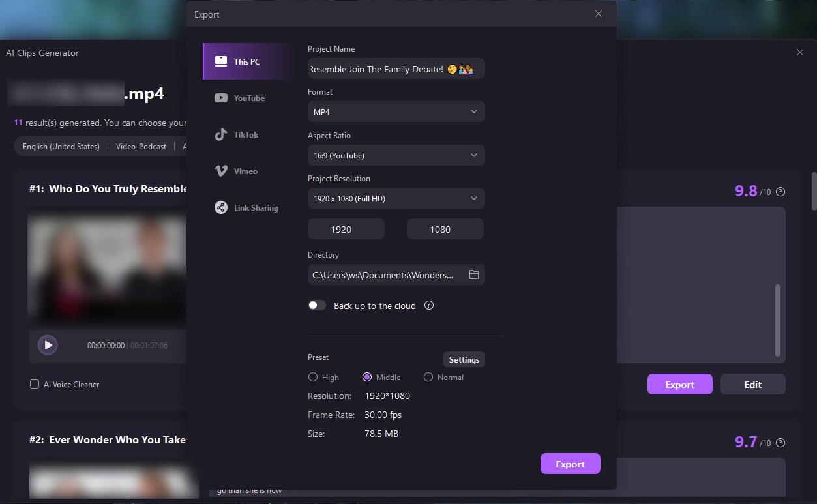Screen dimensions: 817x504
Task: Close the Export dialog
Action: 599,14
